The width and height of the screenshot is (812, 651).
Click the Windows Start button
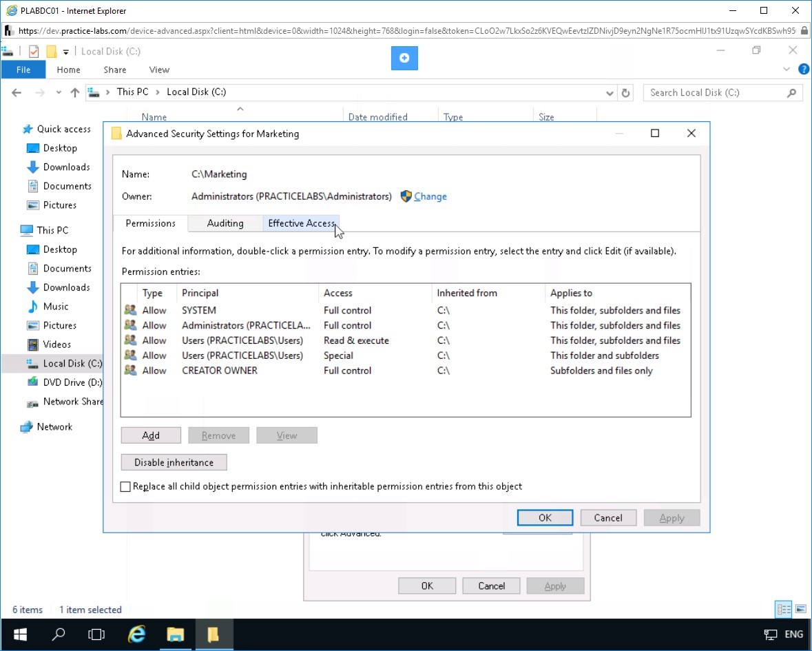(20, 634)
